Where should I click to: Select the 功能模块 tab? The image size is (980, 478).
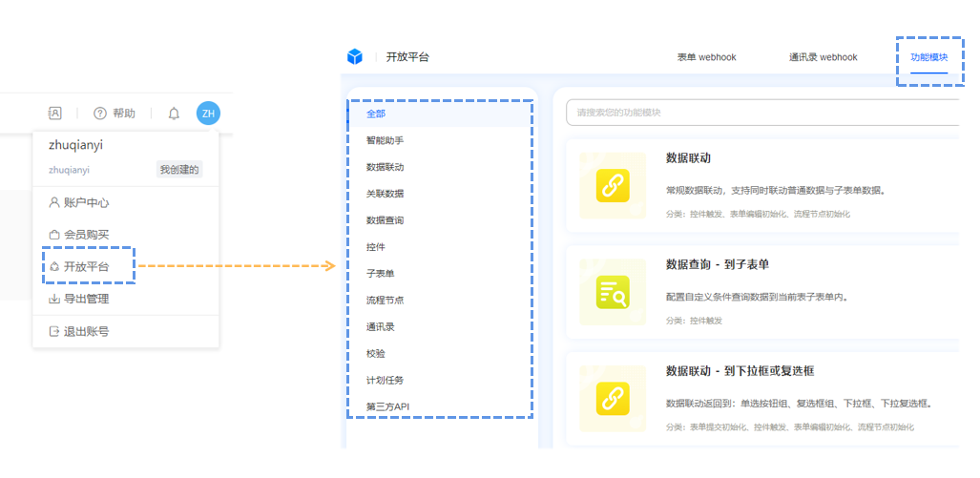click(928, 57)
